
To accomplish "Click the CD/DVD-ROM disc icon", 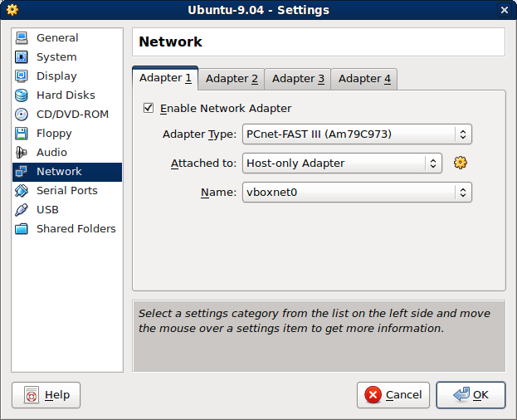I will click(22, 115).
